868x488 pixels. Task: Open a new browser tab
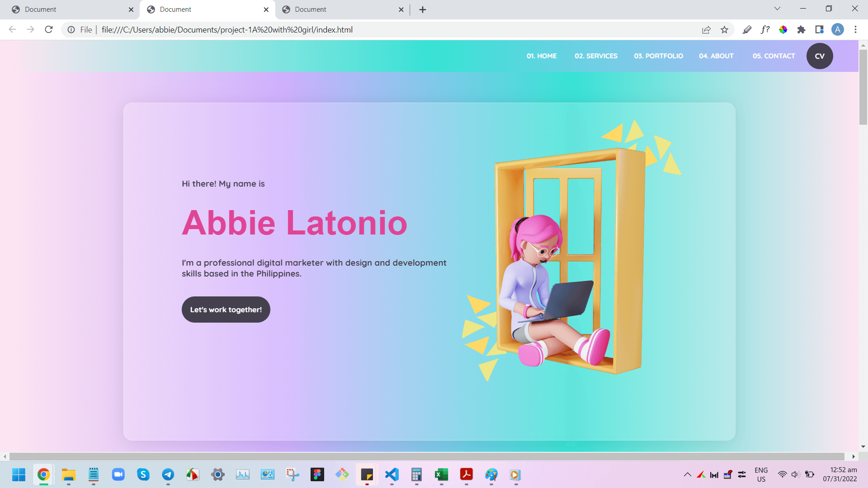[423, 9]
